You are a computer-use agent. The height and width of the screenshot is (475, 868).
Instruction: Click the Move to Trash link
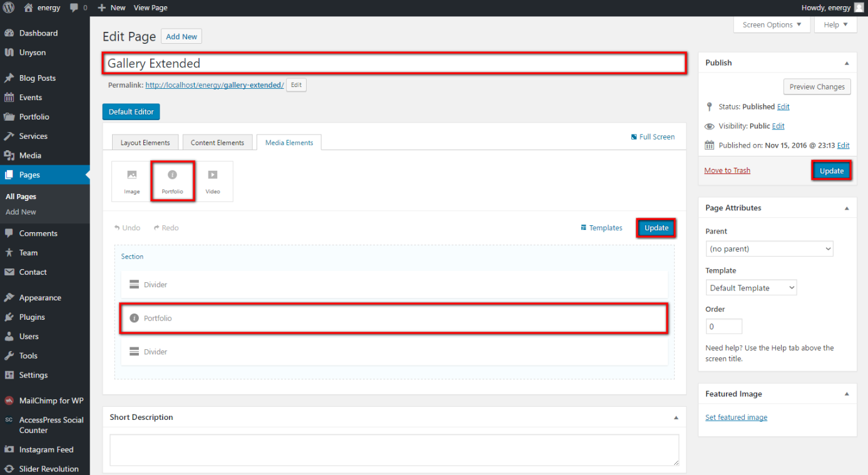tap(727, 170)
